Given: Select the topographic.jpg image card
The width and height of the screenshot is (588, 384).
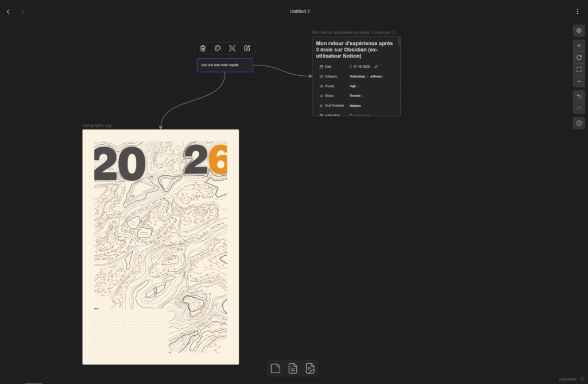Looking at the screenshot, I should (x=160, y=247).
